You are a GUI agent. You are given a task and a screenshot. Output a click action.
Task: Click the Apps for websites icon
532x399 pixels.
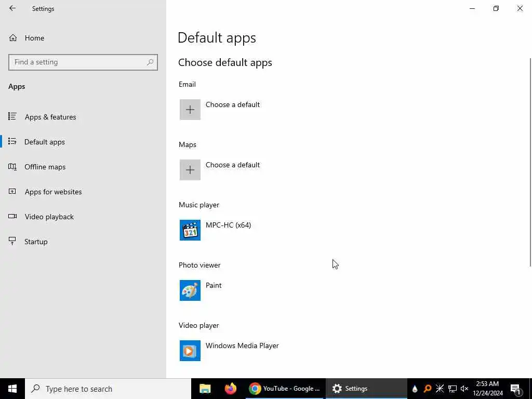pyautogui.click(x=12, y=191)
